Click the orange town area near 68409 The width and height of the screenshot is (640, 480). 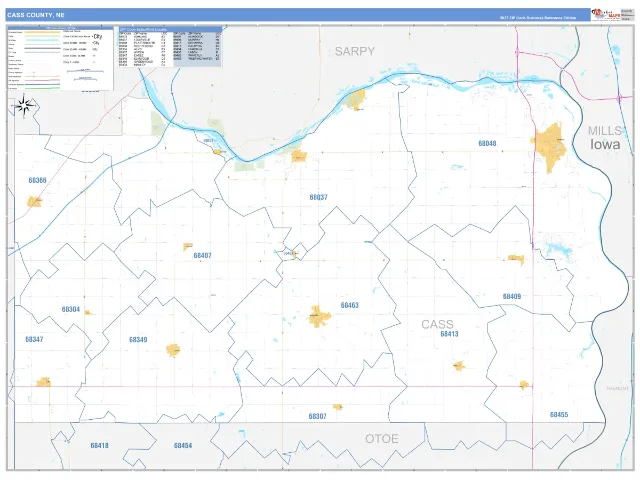(x=516, y=259)
